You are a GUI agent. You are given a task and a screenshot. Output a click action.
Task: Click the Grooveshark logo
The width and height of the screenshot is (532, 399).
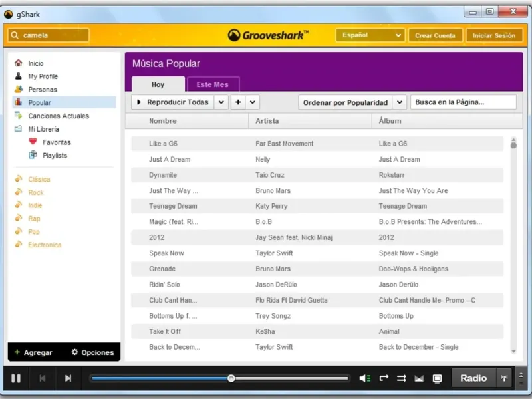click(268, 35)
